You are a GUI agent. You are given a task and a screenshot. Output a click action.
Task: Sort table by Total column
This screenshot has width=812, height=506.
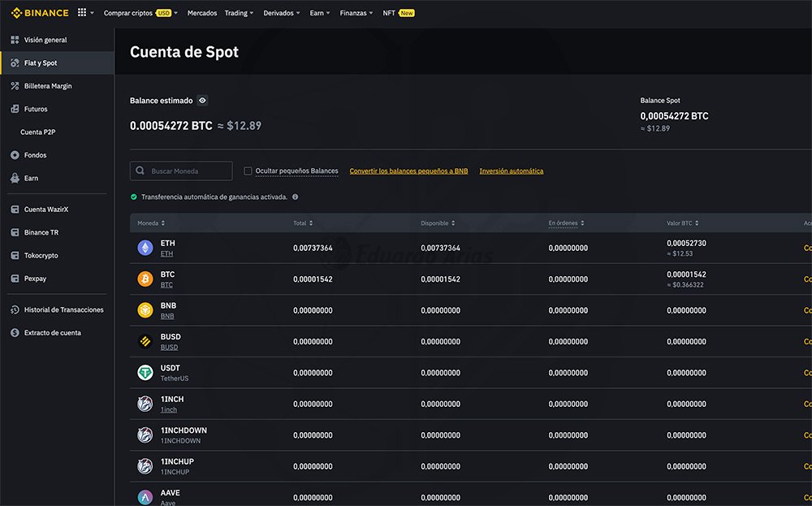[303, 223]
